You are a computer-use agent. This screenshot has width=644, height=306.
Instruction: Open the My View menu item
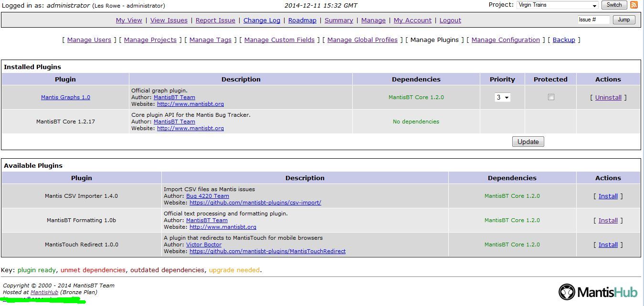[129, 20]
